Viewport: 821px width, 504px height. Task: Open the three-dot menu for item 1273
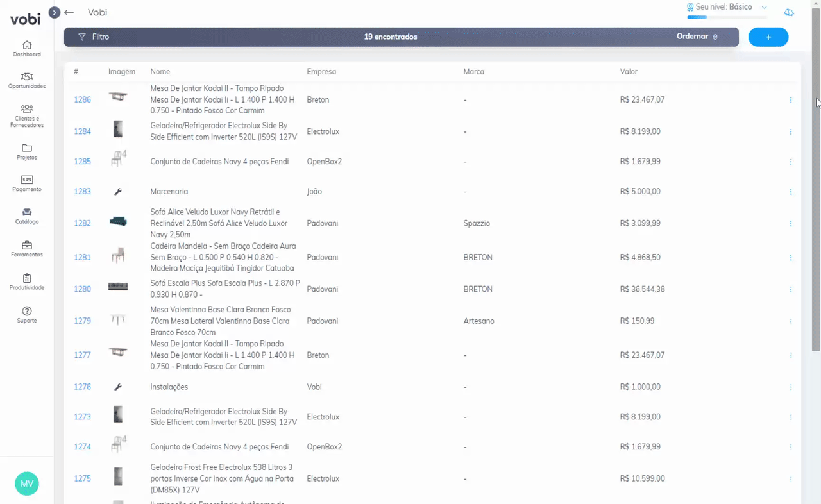tap(791, 417)
